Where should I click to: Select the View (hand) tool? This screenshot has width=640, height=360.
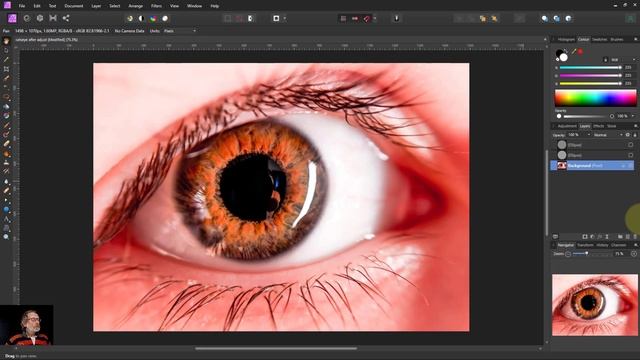tap(6, 41)
